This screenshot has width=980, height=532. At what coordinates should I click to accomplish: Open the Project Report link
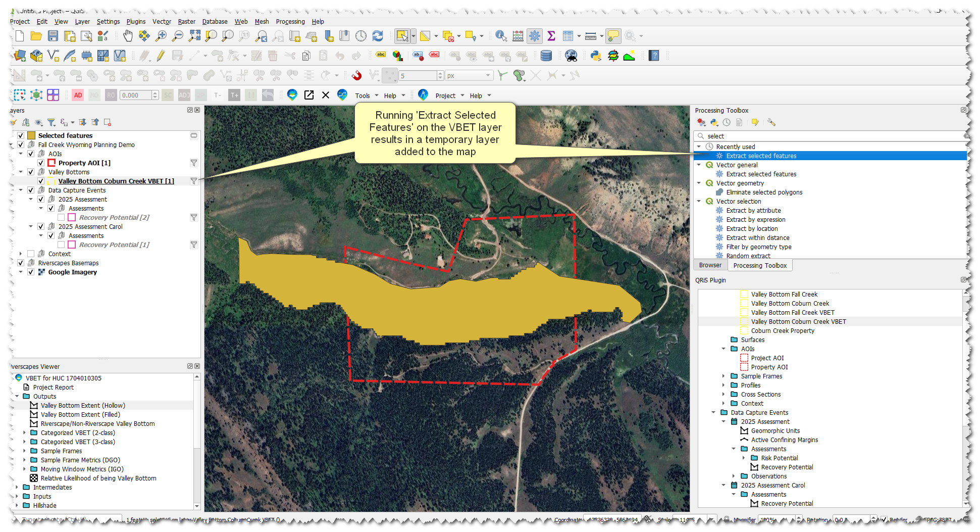(x=53, y=387)
